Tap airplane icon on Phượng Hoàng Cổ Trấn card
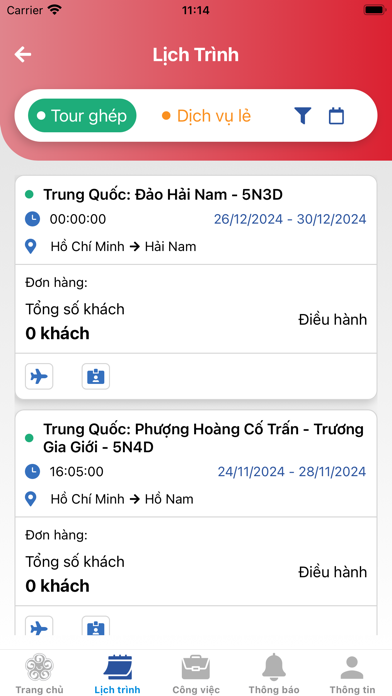The width and height of the screenshot is (392, 696). point(39,626)
